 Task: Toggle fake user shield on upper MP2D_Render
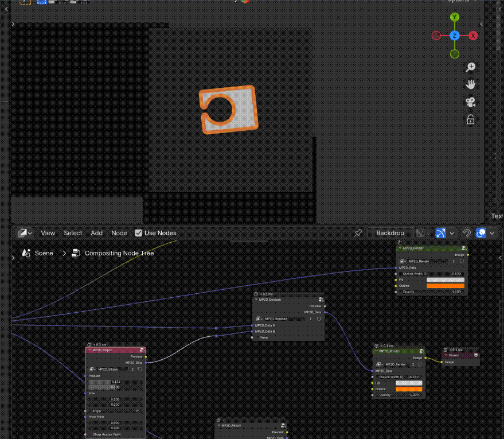click(x=462, y=261)
